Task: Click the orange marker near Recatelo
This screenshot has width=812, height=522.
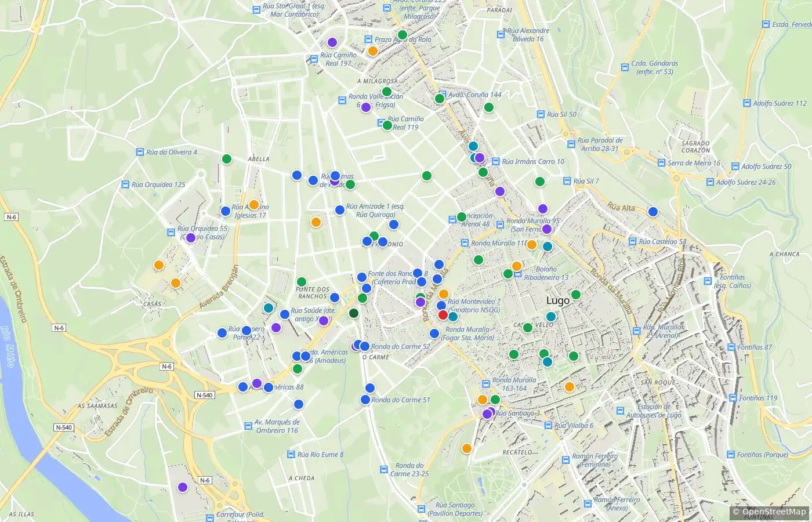Action: (x=467, y=448)
